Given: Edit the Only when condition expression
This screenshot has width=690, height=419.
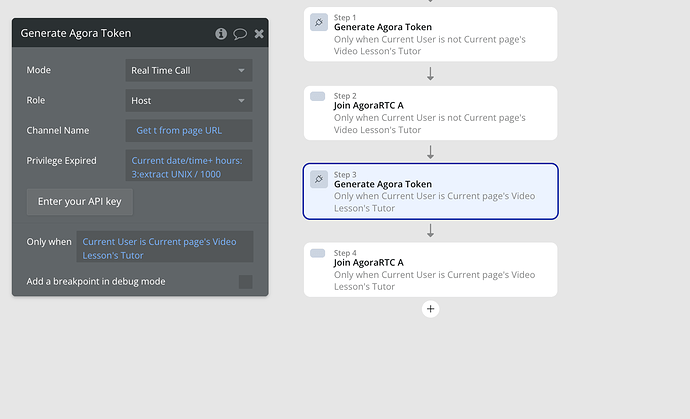Looking at the screenshot, I should [x=165, y=246].
